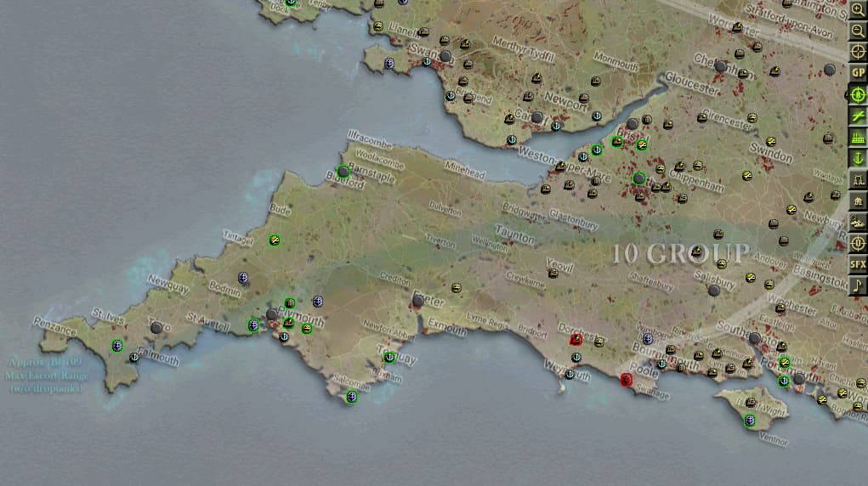
Task: Click the 10 GROUP map label
Action: (681, 253)
